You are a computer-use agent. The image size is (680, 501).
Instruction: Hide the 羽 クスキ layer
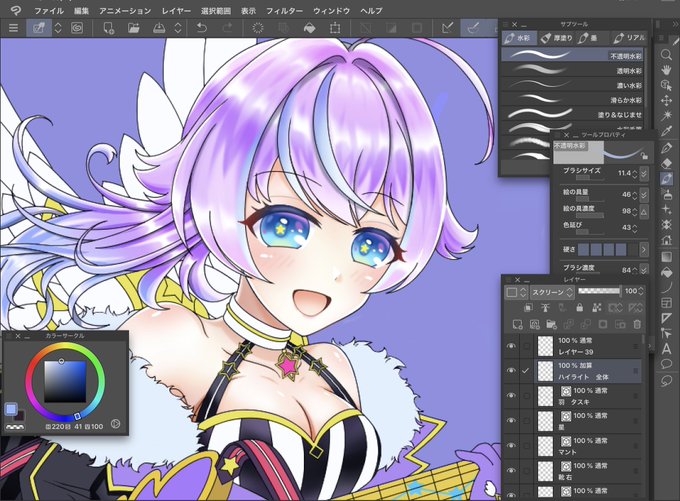click(511, 396)
